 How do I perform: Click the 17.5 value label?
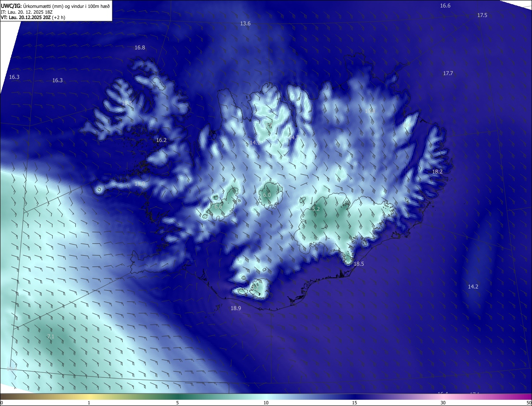pos(482,15)
